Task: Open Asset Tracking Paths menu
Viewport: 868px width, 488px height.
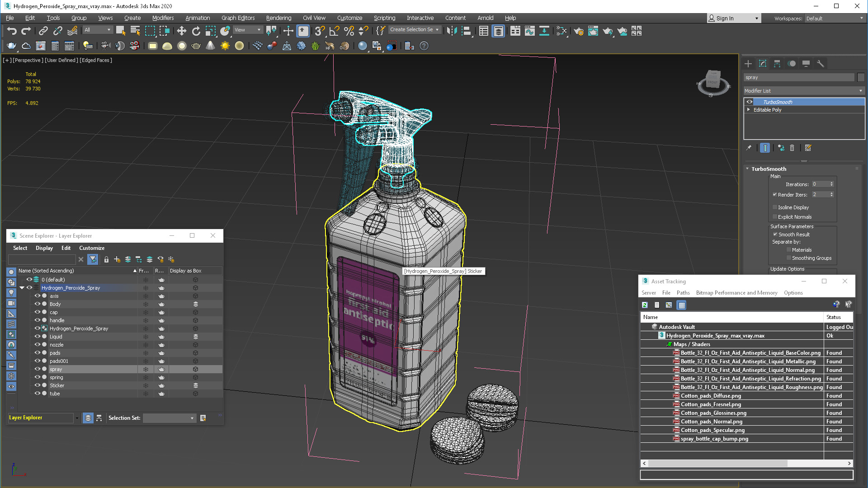Action: tap(683, 293)
